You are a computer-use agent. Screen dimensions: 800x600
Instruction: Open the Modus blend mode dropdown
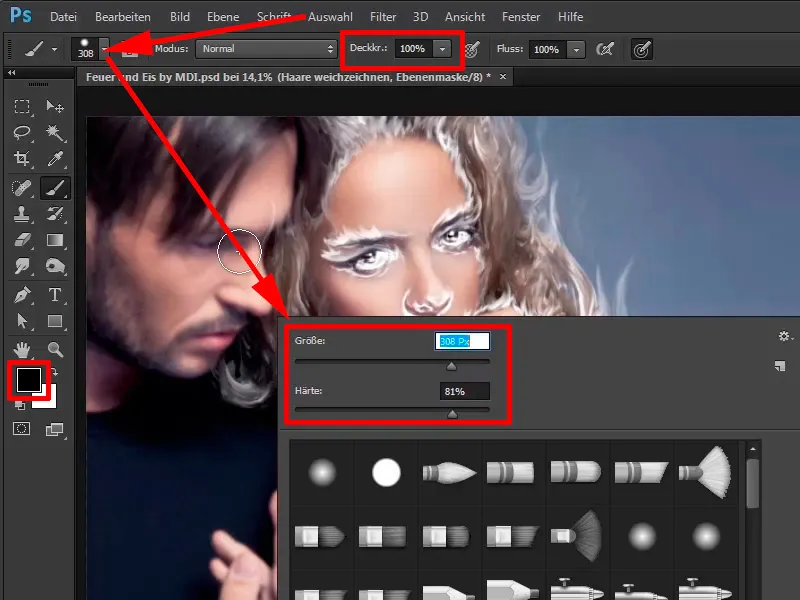266,49
